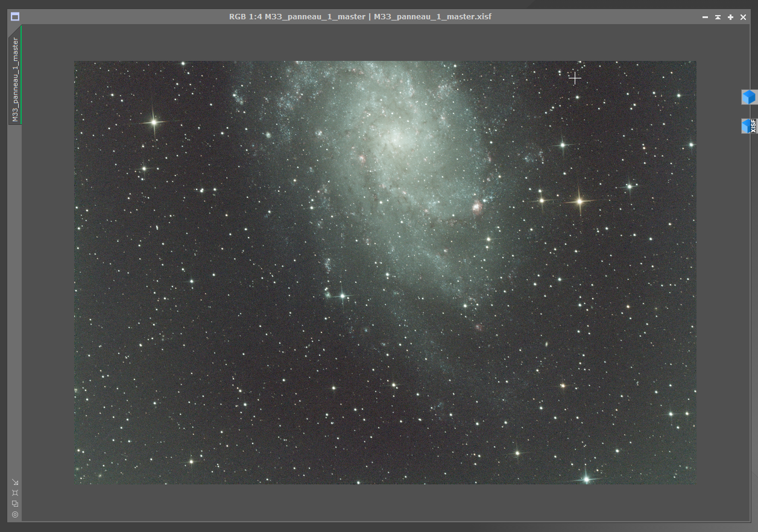Close the M33_panneau_1_master window

click(x=743, y=17)
